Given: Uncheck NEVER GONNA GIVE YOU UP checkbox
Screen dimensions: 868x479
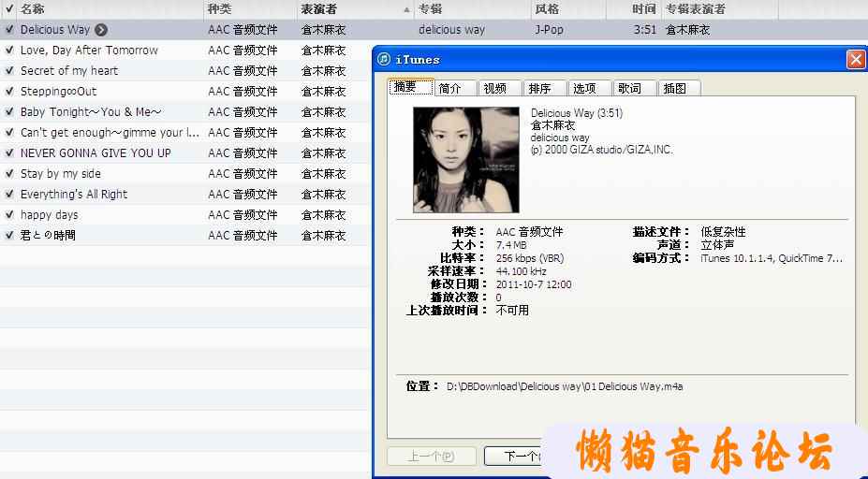Looking at the screenshot, I should click(x=8, y=152).
